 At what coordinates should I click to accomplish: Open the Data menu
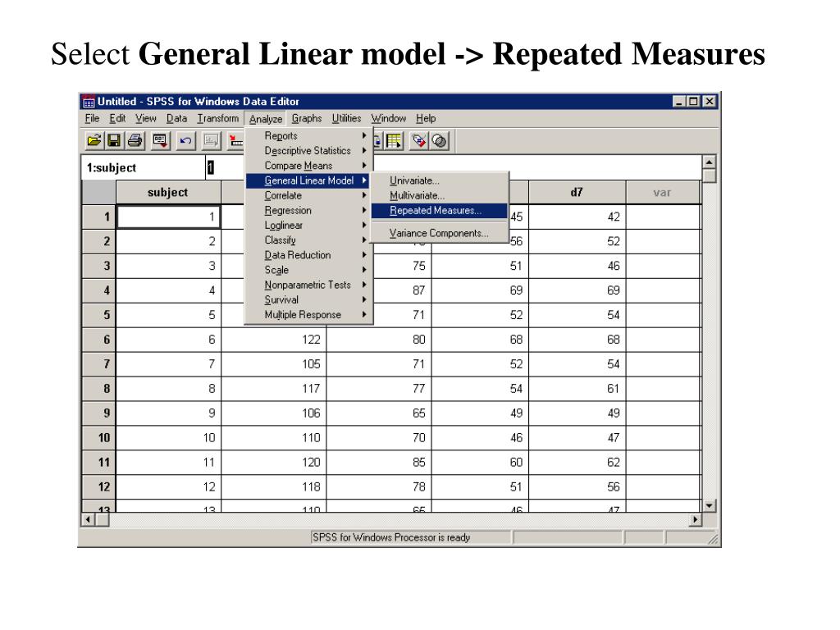(177, 118)
